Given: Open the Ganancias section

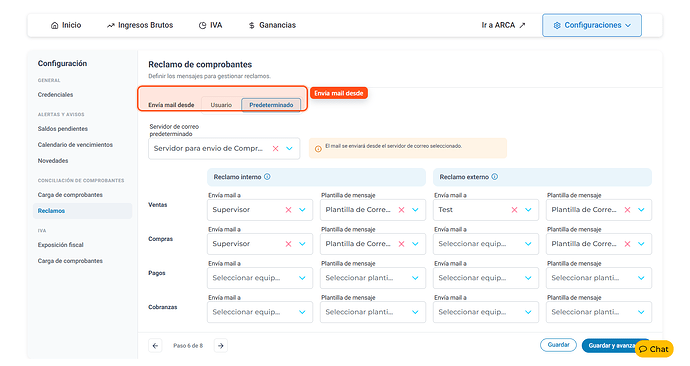Looking at the screenshot, I should pos(272,25).
